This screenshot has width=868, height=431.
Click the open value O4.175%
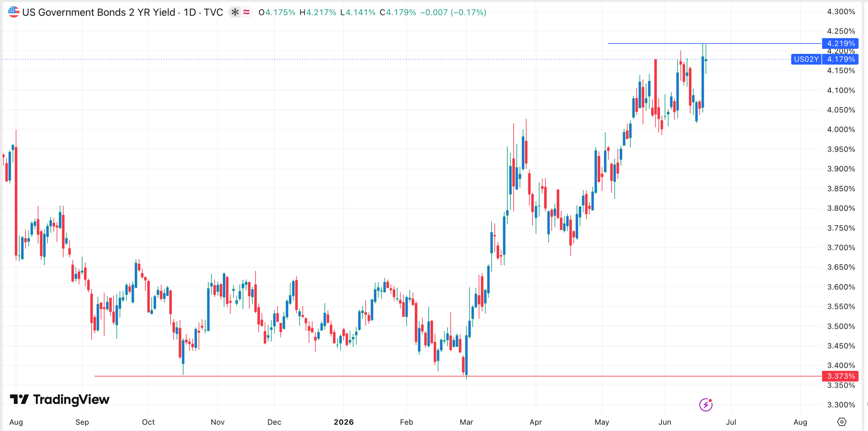(277, 12)
